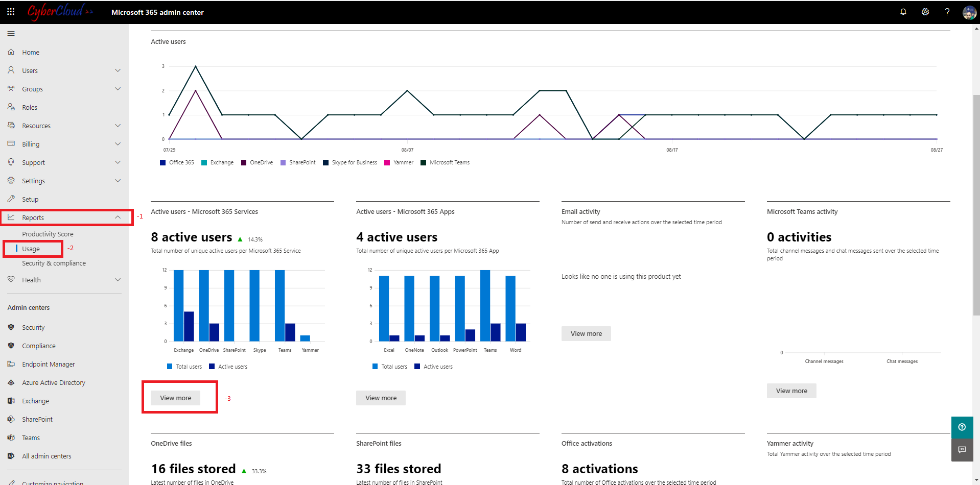Image resolution: width=980 pixels, height=485 pixels.
Task: Open the Roles navigation item
Action: [x=30, y=107]
